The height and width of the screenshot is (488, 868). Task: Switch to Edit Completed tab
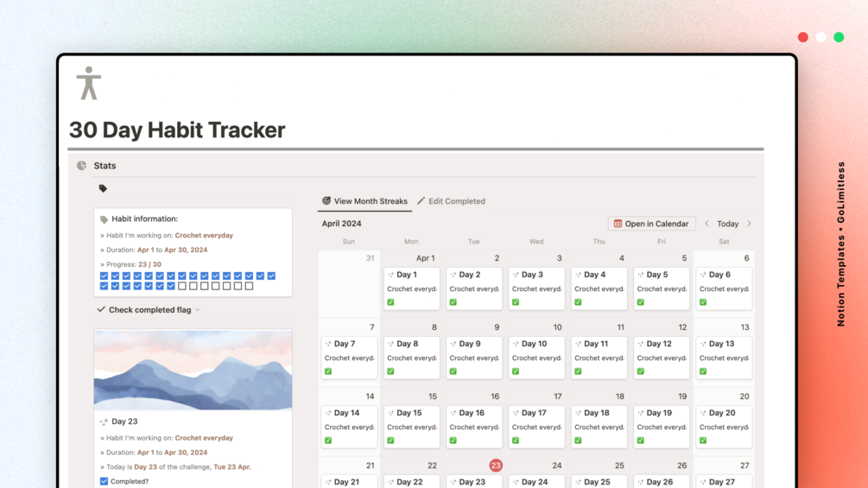pos(451,201)
